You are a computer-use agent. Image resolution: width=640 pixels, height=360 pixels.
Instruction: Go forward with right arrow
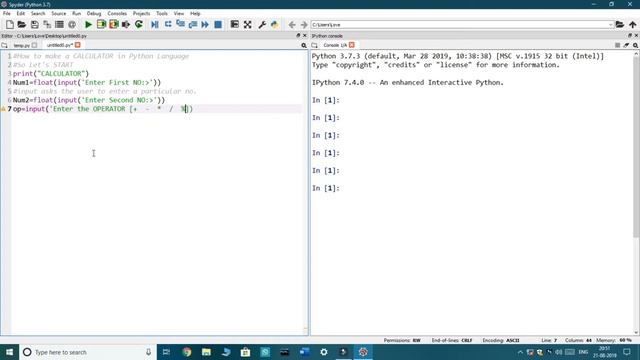[304, 24]
